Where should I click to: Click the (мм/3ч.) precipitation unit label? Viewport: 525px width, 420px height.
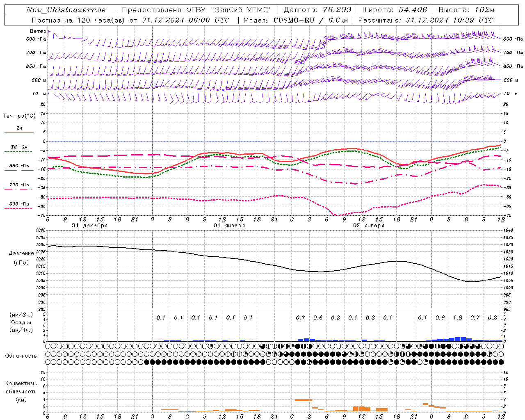click(x=21, y=315)
